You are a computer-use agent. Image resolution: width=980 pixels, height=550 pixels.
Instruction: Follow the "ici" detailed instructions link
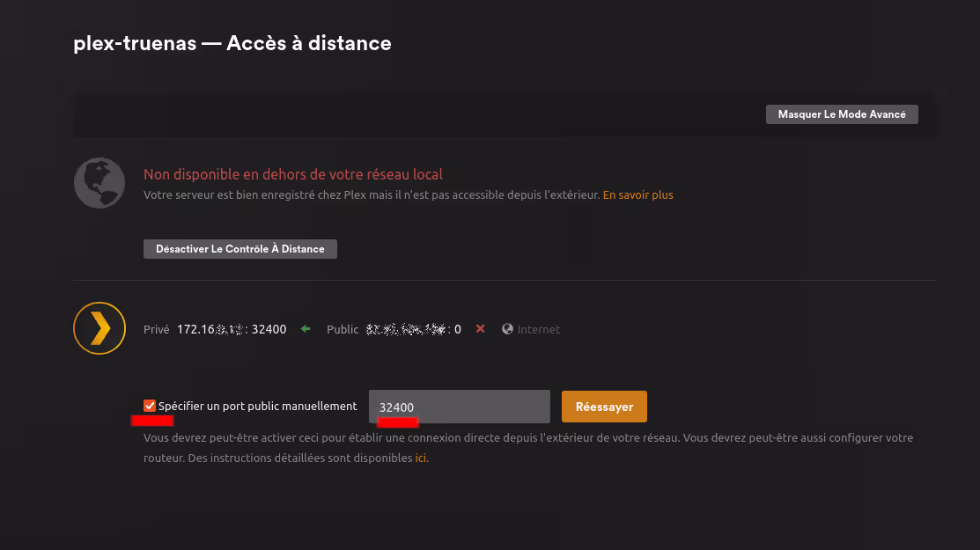(x=421, y=458)
